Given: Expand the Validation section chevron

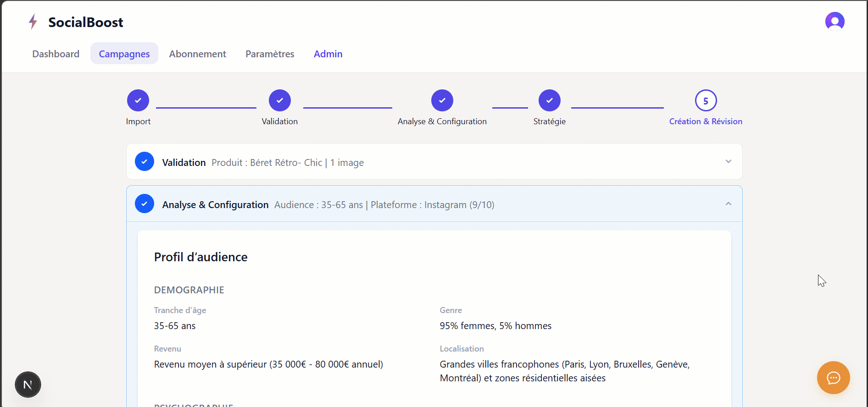Looking at the screenshot, I should 729,161.
